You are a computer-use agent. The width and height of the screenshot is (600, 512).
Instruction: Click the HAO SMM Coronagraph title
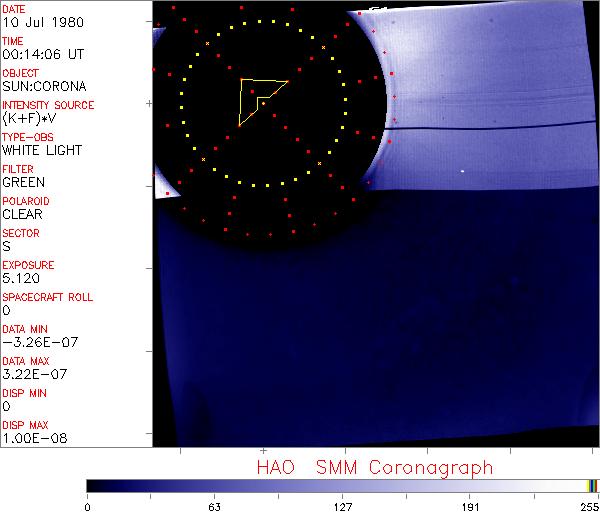click(374, 467)
